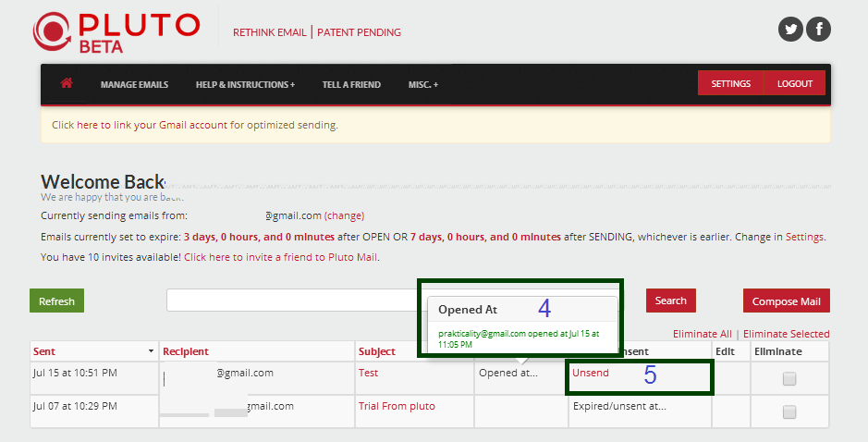Image resolution: width=868 pixels, height=442 pixels.
Task: Expand Help & Instructions menu
Action: click(x=245, y=85)
